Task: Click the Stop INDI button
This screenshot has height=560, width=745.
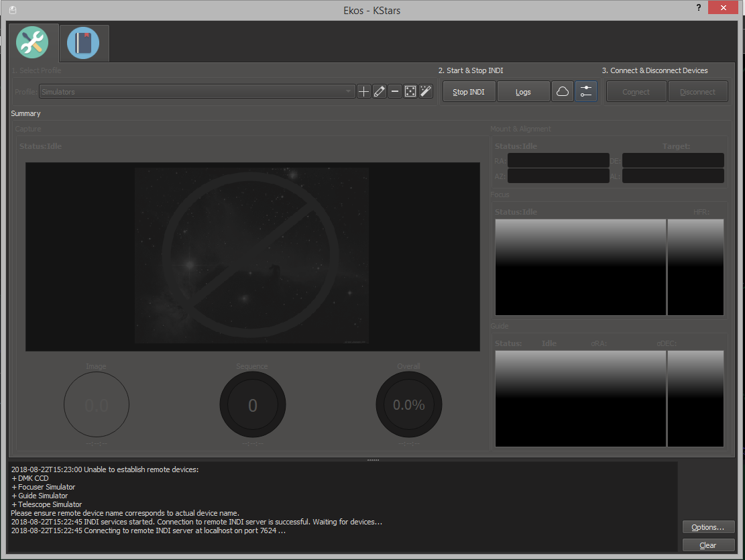Action: click(469, 92)
